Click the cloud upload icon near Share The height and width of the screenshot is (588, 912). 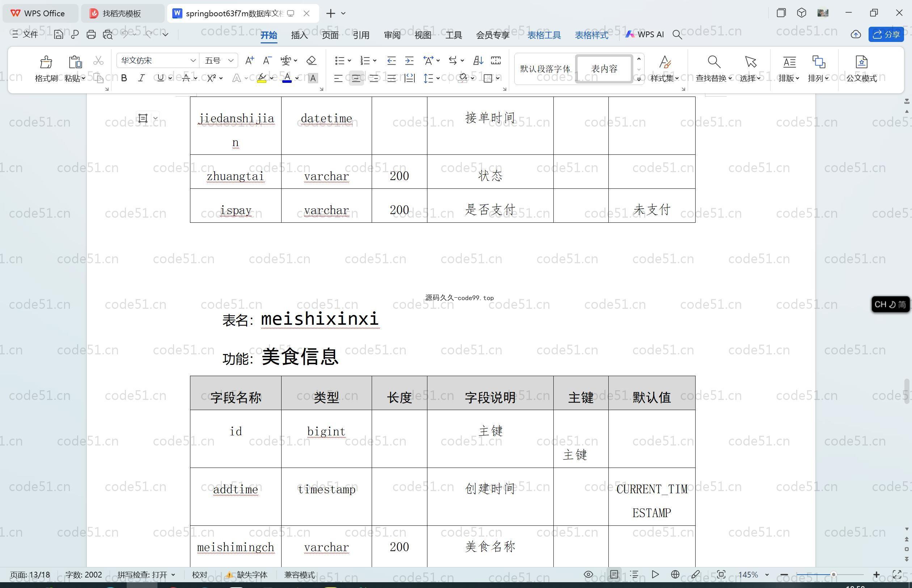pyautogui.click(x=856, y=34)
